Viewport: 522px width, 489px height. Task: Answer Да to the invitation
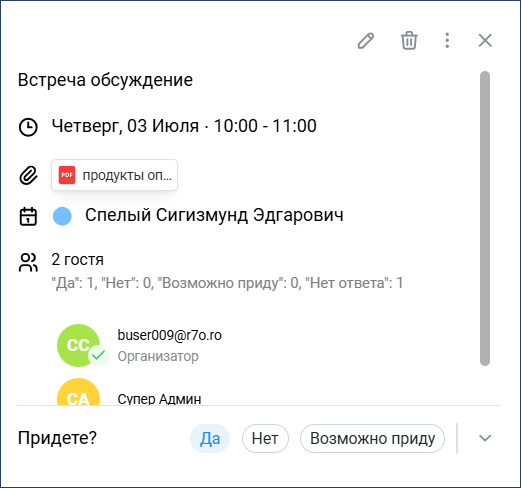tap(210, 438)
